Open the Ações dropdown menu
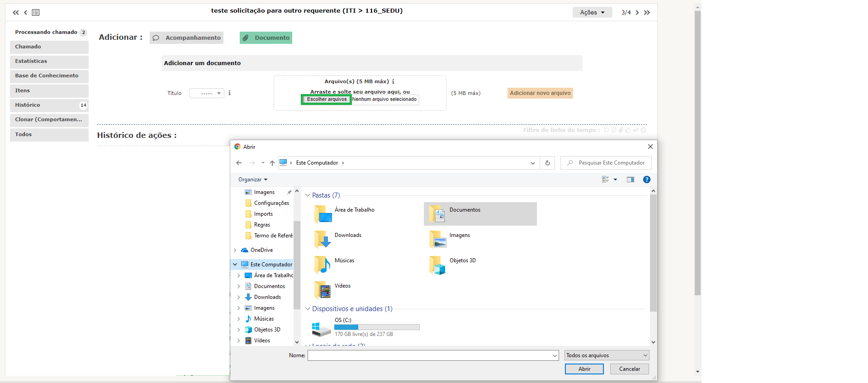Screen dimensions: 868x383 592,13
